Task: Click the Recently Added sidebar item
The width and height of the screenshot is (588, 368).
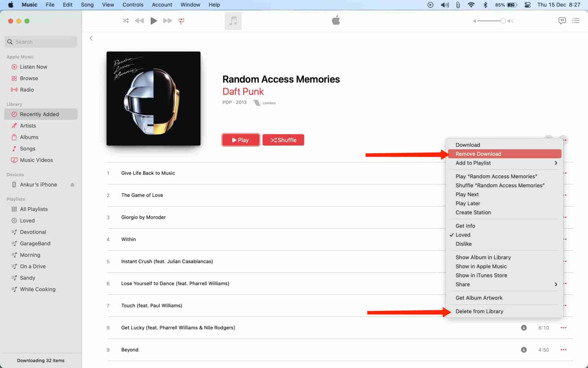Action: tap(41, 114)
